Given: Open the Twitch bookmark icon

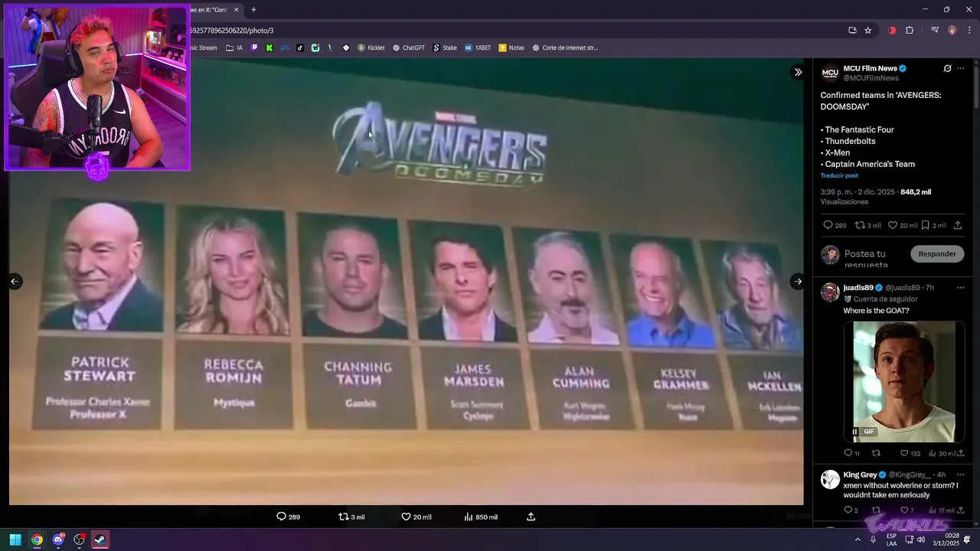Looking at the screenshot, I should (x=255, y=47).
